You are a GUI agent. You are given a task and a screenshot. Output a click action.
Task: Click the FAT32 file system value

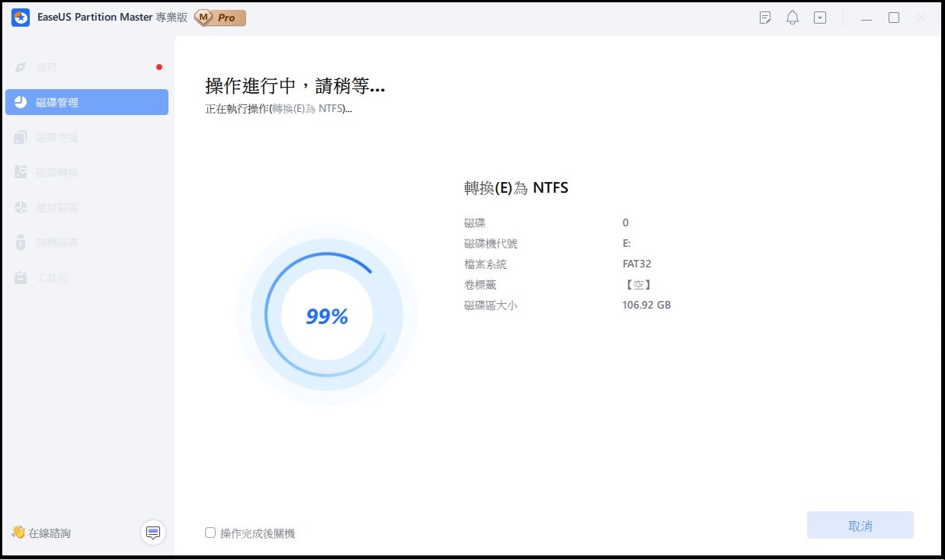coord(636,264)
